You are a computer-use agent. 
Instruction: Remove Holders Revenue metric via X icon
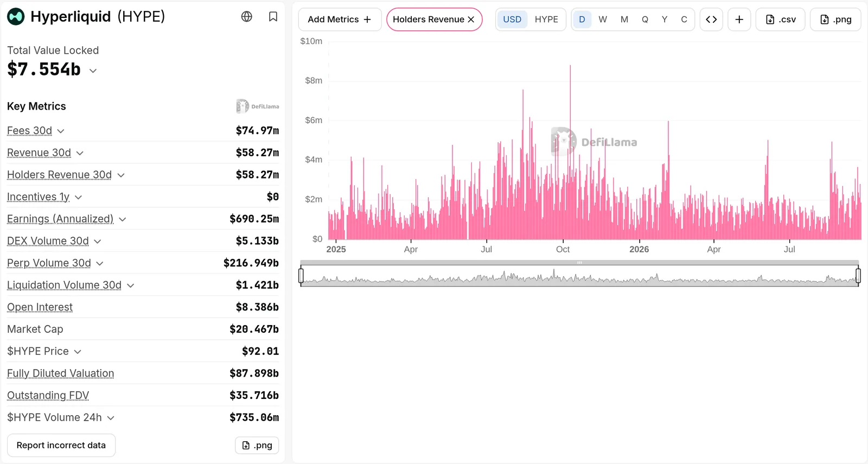(471, 20)
